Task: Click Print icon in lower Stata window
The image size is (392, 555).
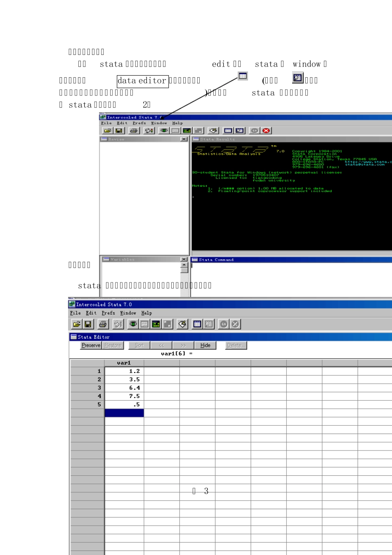Action: click(103, 324)
